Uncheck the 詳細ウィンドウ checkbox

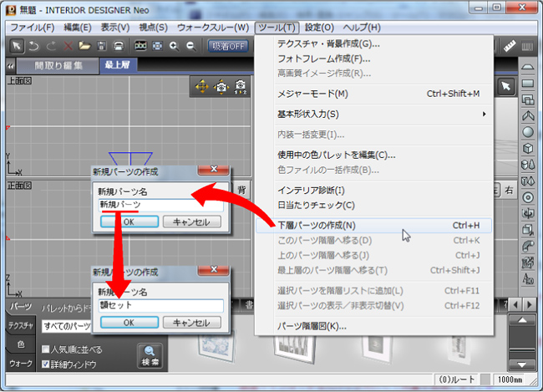pos(47,364)
